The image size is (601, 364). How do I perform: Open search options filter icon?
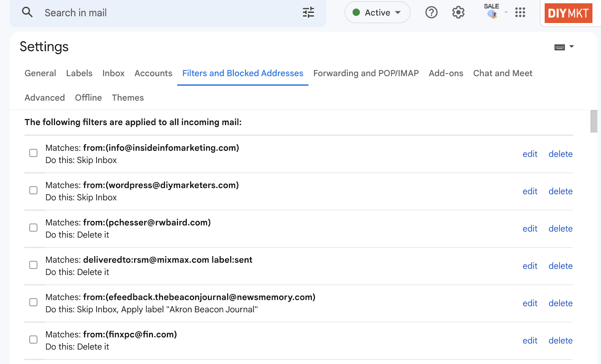pyautogui.click(x=308, y=12)
